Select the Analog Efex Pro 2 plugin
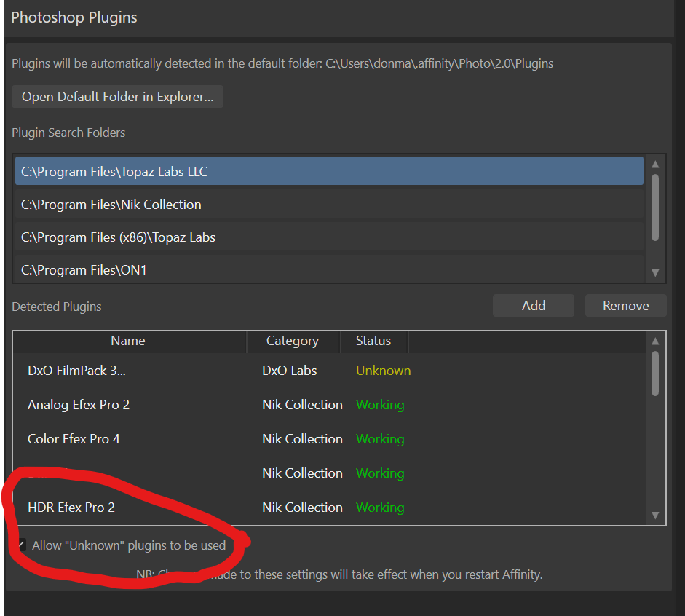 click(329, 405)
